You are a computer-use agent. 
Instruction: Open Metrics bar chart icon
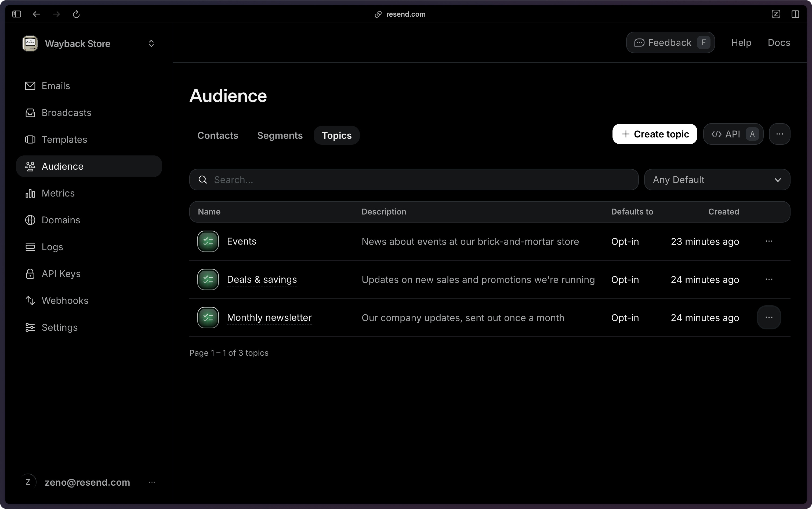[x=30, y=193]
